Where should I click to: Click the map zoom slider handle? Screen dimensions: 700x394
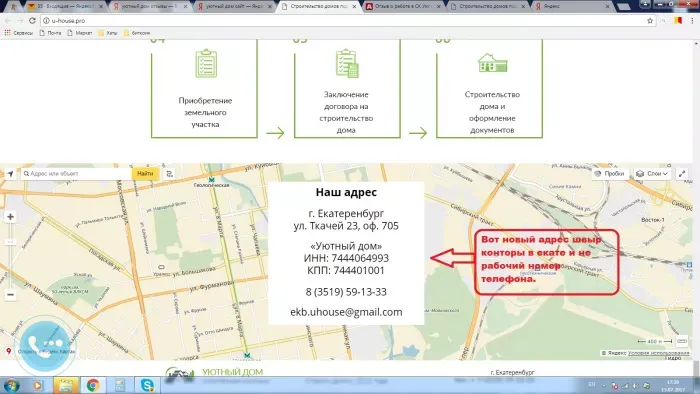click(x=10, y=242)
